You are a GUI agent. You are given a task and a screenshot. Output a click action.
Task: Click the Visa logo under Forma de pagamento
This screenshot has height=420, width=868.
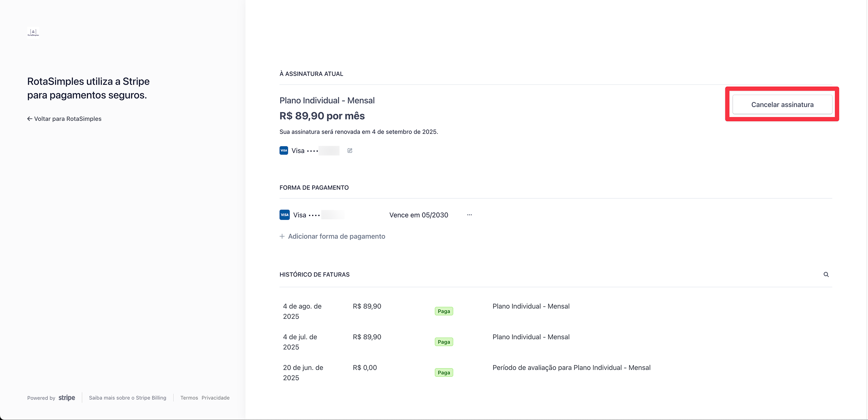[284, 215]
